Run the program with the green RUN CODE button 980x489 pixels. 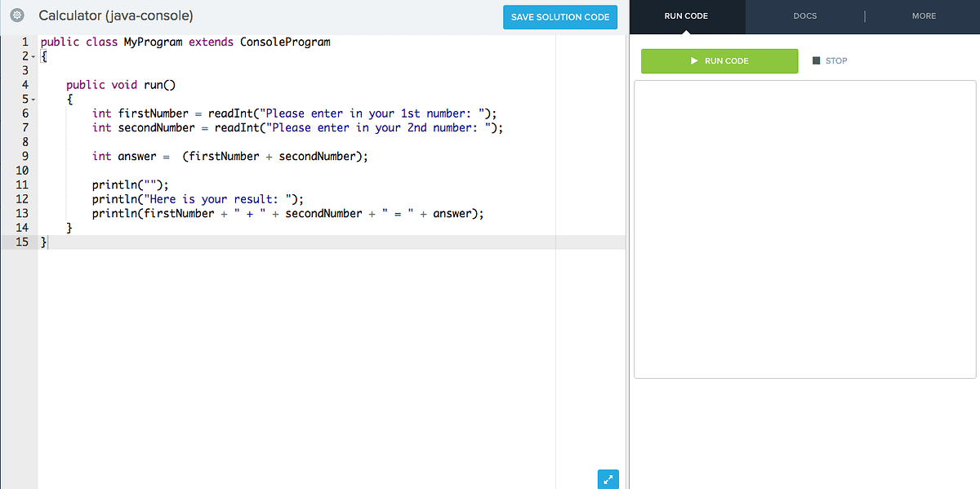[719, 60]
